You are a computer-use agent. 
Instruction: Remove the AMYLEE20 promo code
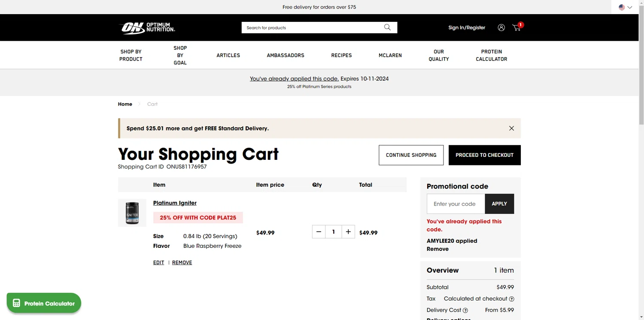[x=437, y=249]
